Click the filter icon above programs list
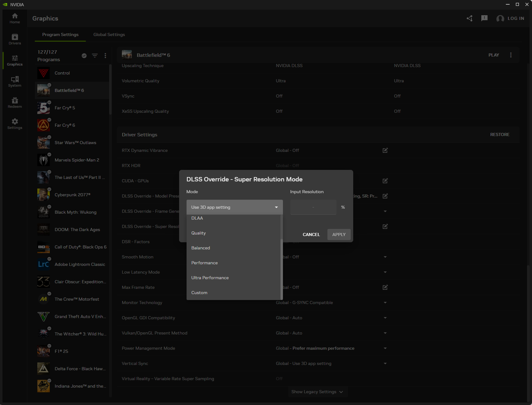The height and width of the screenshot is (405, 532). [95, 56]
